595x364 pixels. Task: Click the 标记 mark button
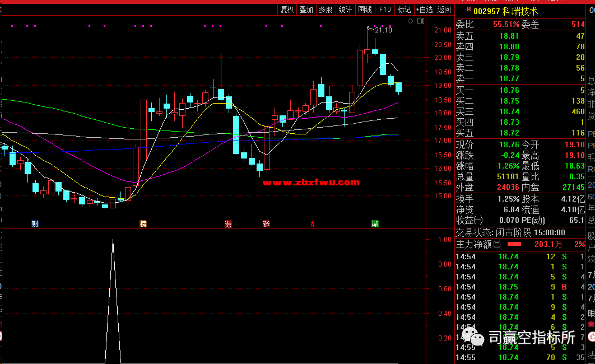coord(404,10)
